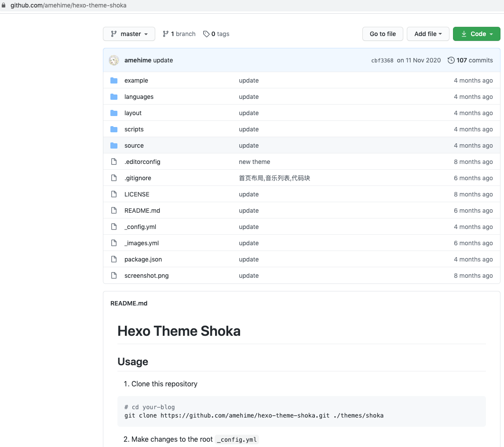Open the .gitignore file
The height and width of the screenshot is (447, 504).
[x=138, y=178]
